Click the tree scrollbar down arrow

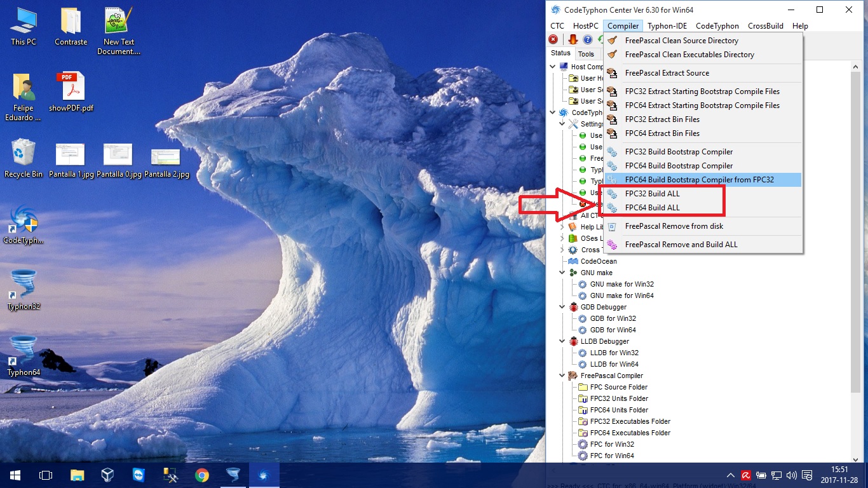coord(857,459)
